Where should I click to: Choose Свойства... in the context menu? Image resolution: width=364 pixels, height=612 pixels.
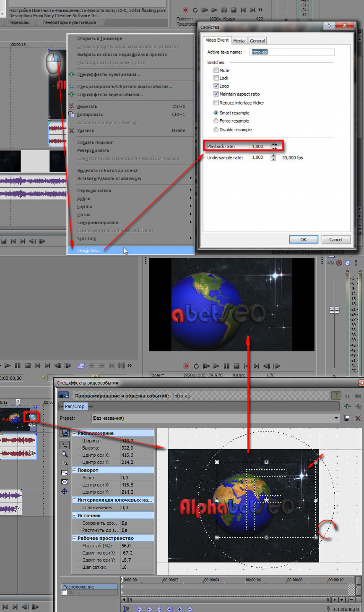[x=89, y=251]
